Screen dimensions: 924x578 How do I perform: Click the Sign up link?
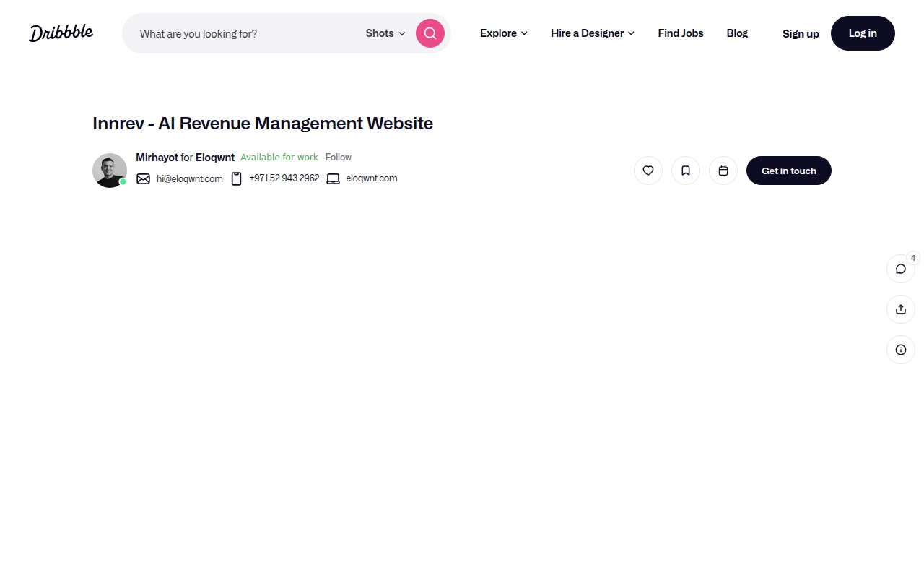point(801,33)
